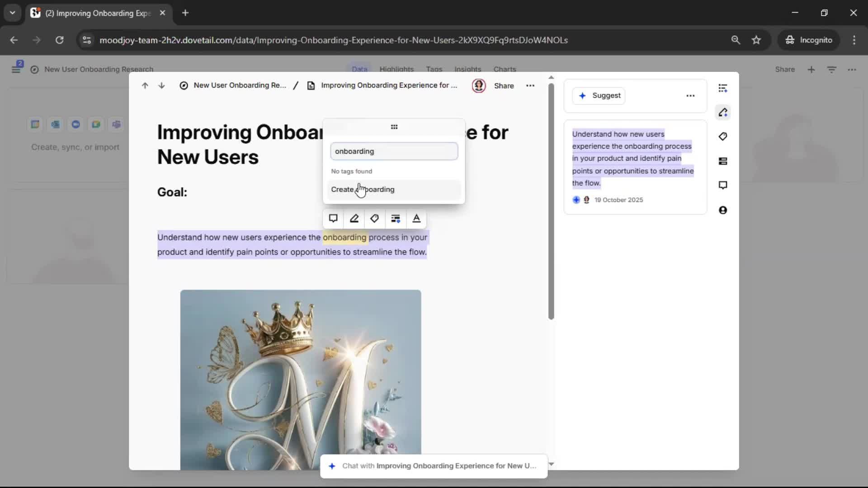This screenshot has width=868, height=488.
Task: Switch to the Highlights tab
Action: click(396, 69)
